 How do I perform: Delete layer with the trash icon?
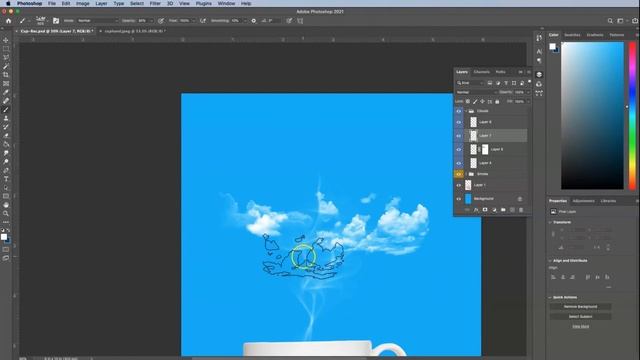[x=521, y=210]
